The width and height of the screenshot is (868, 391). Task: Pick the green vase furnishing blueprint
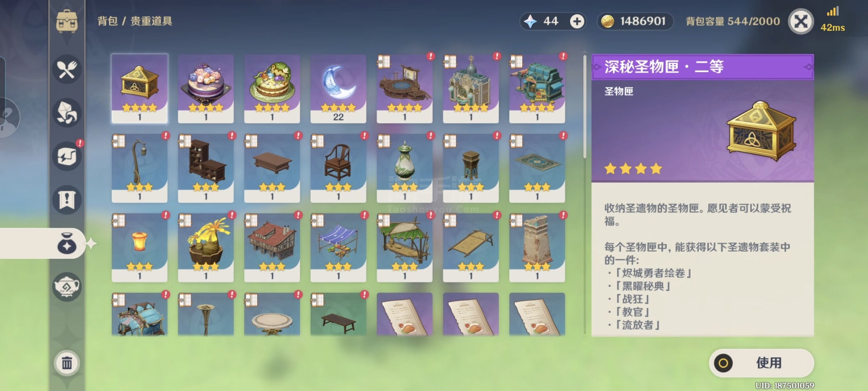[404, 168]
